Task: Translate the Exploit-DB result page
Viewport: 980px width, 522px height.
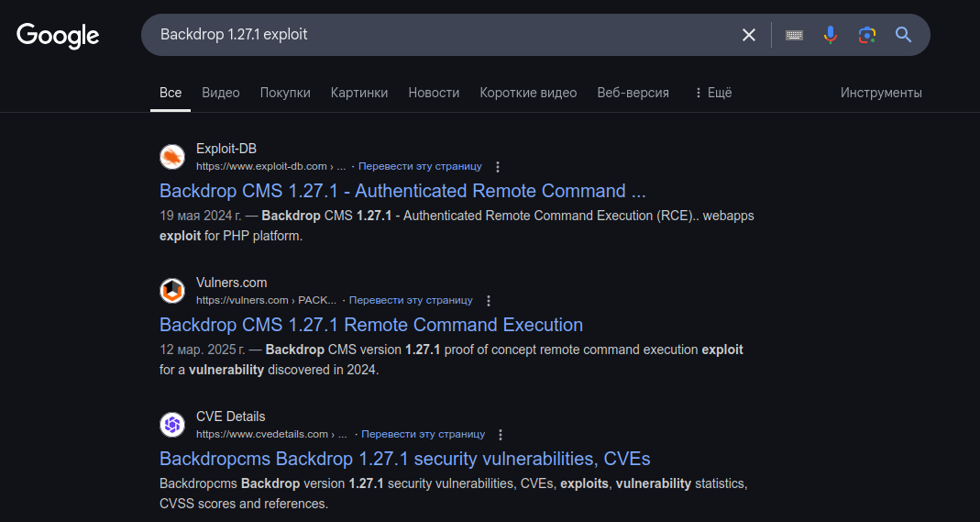Action: [x=420, y=166]
